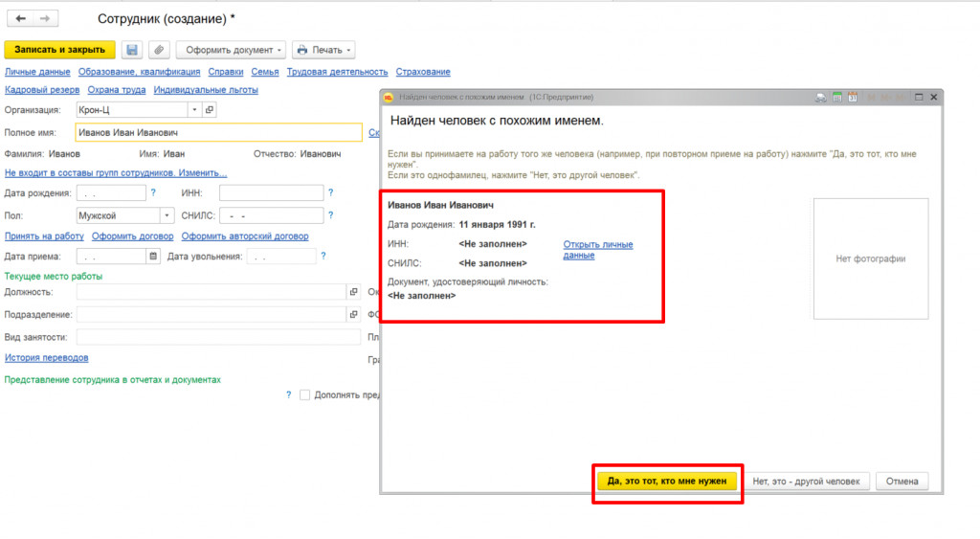Viewport: 980px width, 539px height.
Task: Click the ИНН input field
Action: (x=271, y=192)
